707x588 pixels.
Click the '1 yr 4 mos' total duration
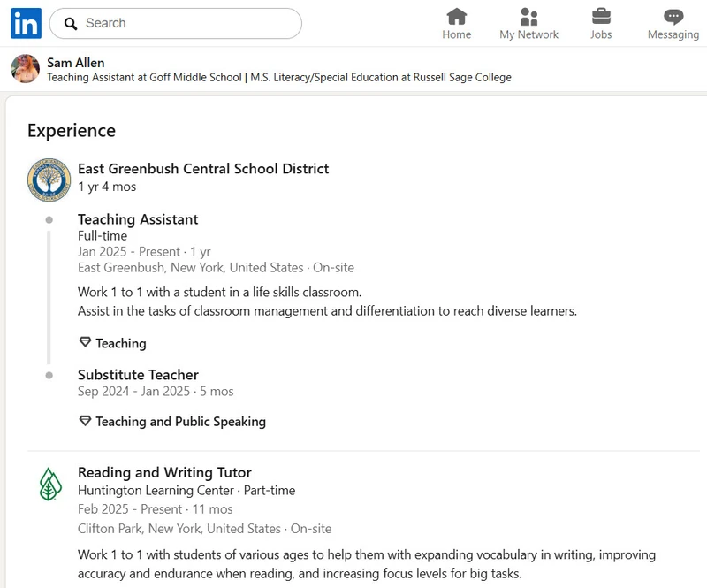107,187
